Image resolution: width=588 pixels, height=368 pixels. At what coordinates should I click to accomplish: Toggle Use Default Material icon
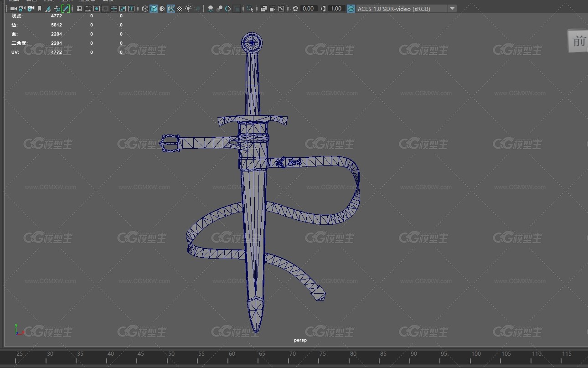click(x=162, y=9)
